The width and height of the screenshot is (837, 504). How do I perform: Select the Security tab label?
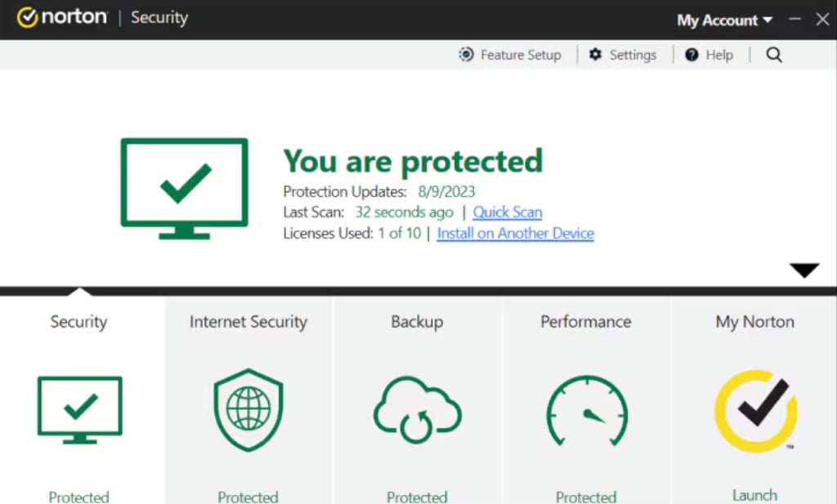[78, 322]
